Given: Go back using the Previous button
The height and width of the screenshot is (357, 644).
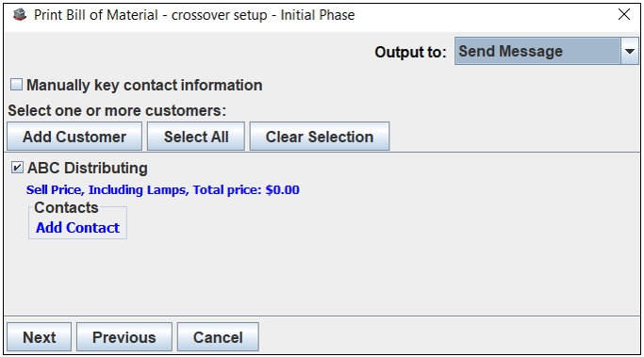Looking at the screenshot, I should (x=124, y=337).
